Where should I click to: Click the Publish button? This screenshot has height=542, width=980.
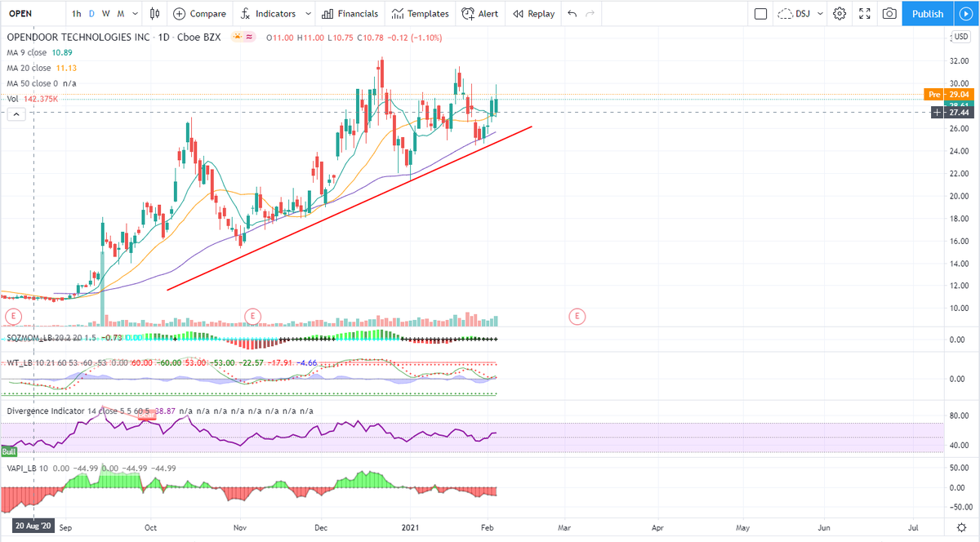927,13
